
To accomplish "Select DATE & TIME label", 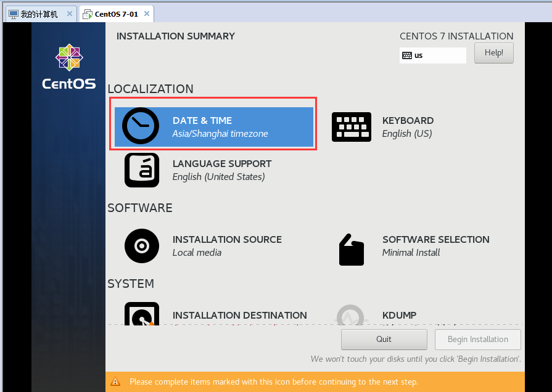I will coord(202,121).
